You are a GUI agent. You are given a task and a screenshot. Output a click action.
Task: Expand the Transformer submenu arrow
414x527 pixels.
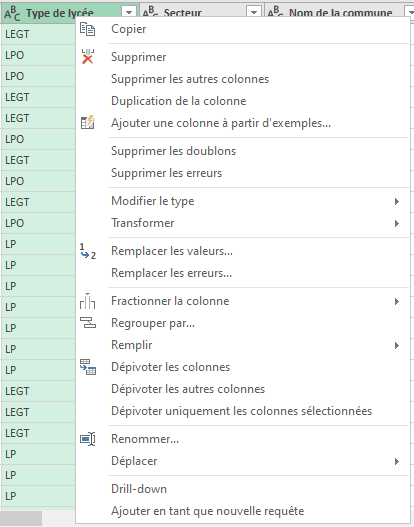pos(397,223)
